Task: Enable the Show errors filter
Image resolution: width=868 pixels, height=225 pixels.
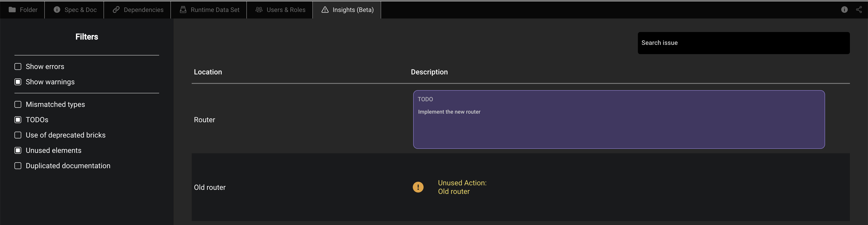Action: tap(18, 66)
